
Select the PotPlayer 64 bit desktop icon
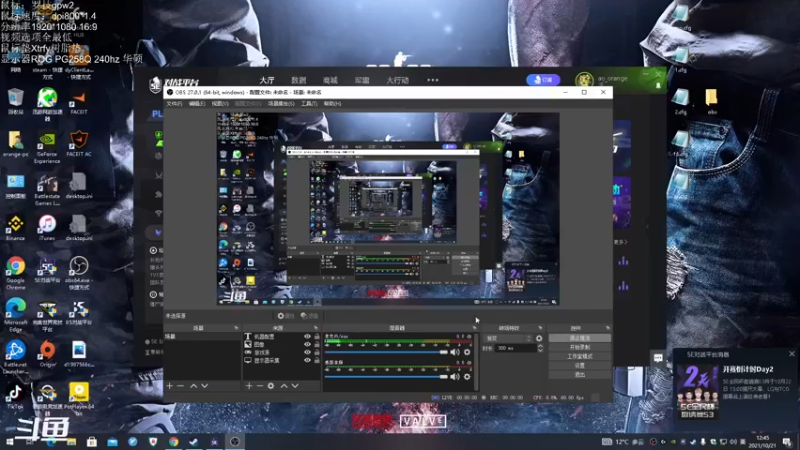pos(79,398)
